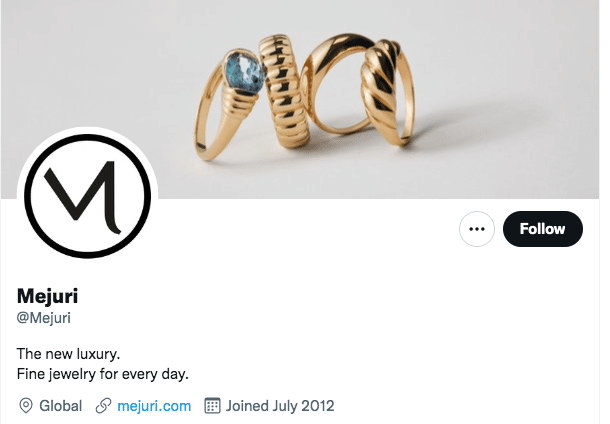Click the blue gemstone ring in banner

pos(230,105)
